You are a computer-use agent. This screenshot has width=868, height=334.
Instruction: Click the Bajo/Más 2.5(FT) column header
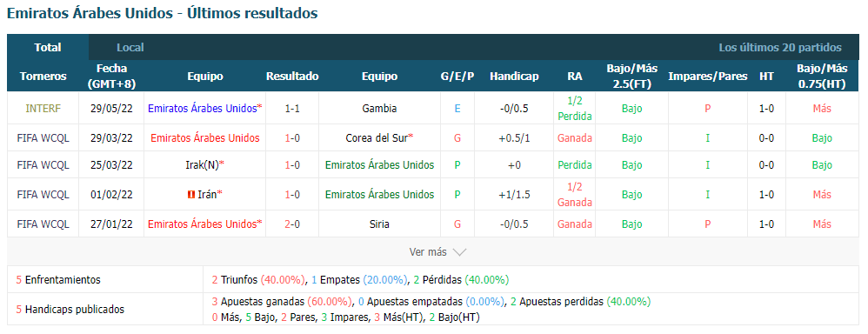tap(631, 77)
